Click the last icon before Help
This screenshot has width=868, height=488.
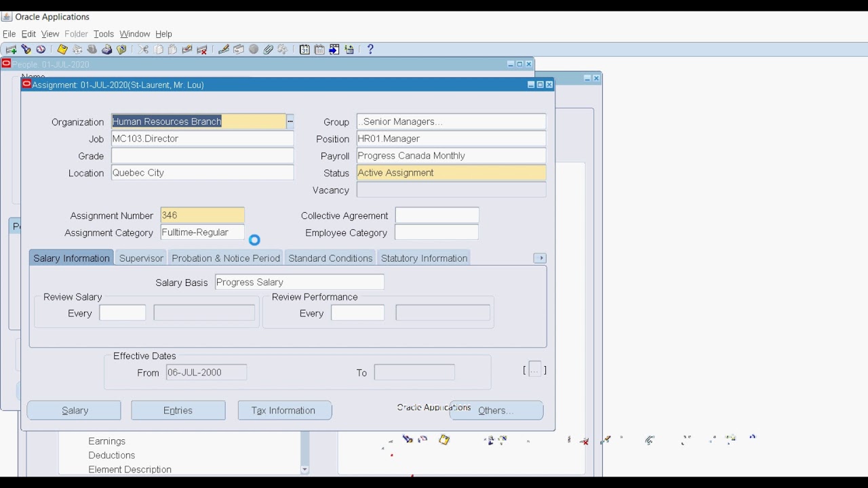point(349,49)
